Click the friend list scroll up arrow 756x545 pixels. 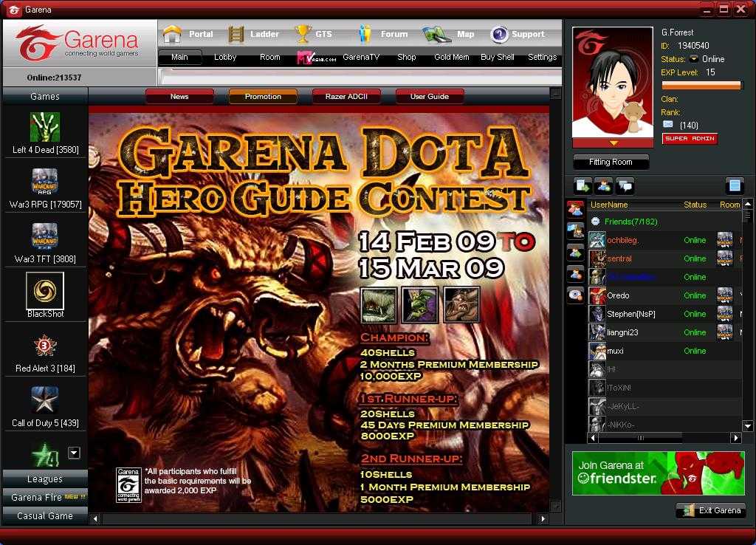point(748,204)
